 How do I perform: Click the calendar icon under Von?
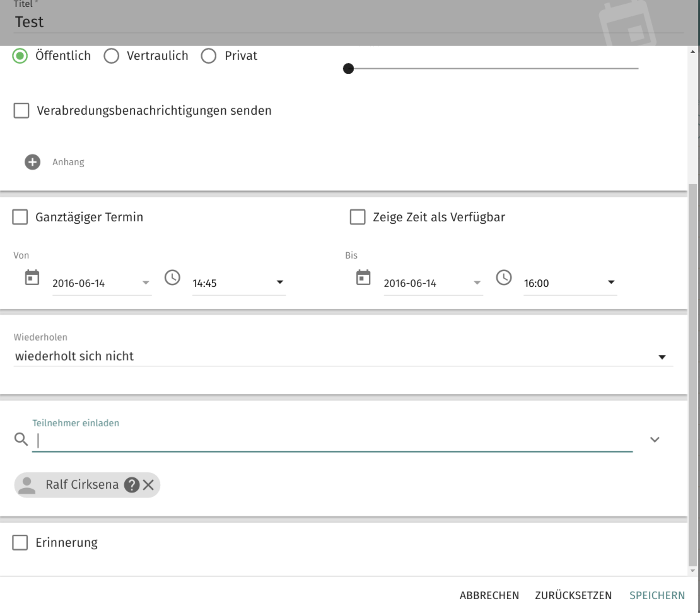pyautogui.click(x=32, y=277)
